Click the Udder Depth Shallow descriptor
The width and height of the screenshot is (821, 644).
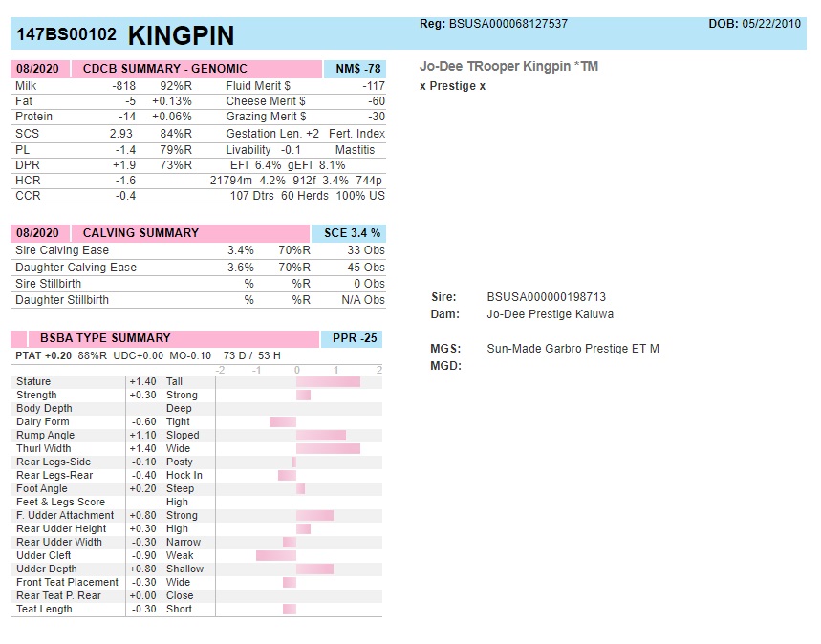coord(184,569)
